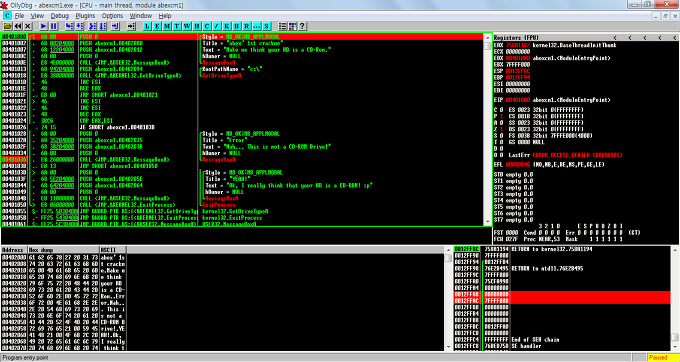Click the Trace over toolbar icon

[x=103, y=26]
